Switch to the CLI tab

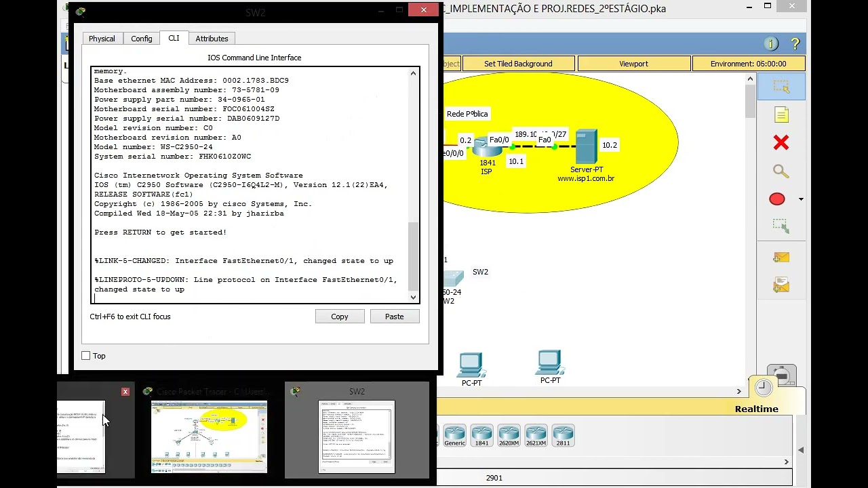point(174,38)
